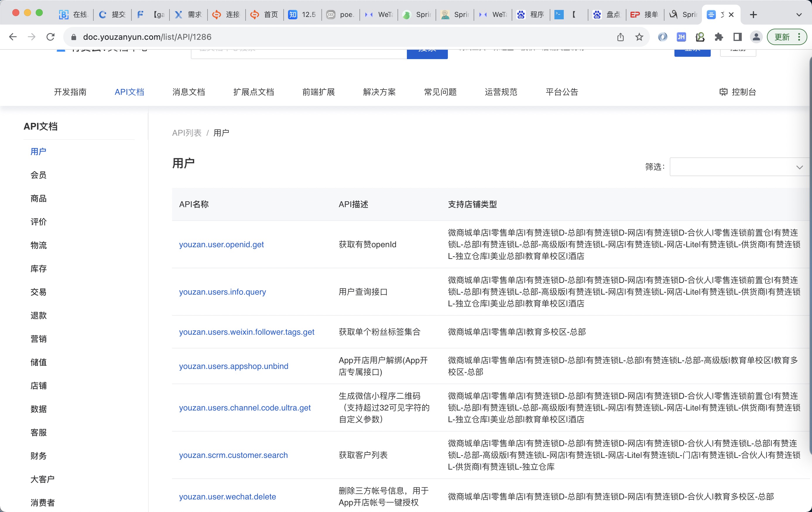The height and width of the screenshot is (512, 812).
Task: Switch to the 12.5 知乎 tab
Action: point(302,15)
